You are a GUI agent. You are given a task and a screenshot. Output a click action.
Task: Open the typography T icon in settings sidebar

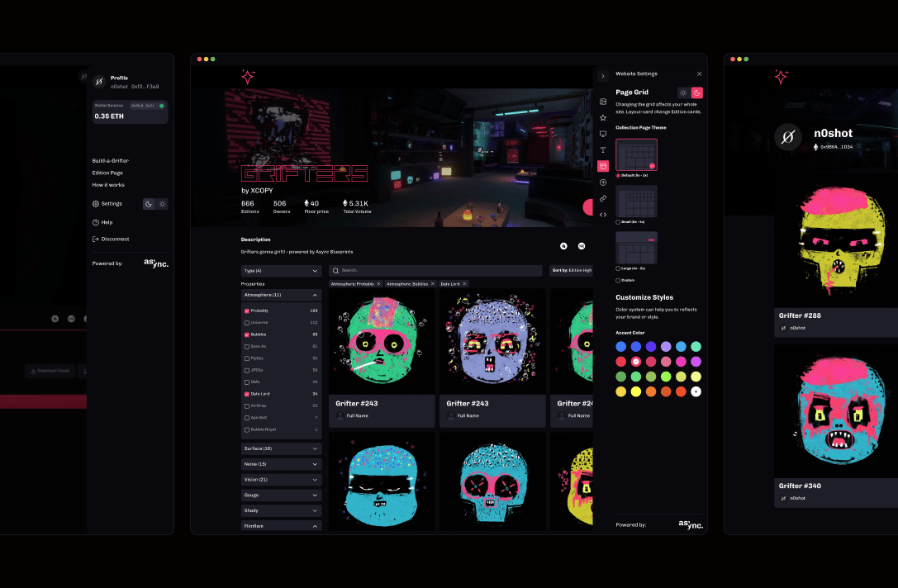pyautogui.click(x=603, y=150)
